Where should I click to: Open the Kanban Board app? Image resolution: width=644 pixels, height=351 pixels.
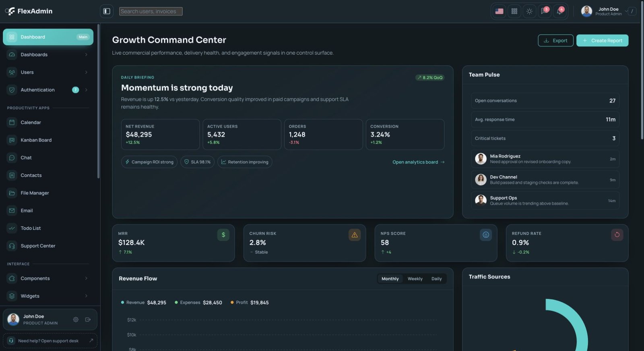point(48,140)
